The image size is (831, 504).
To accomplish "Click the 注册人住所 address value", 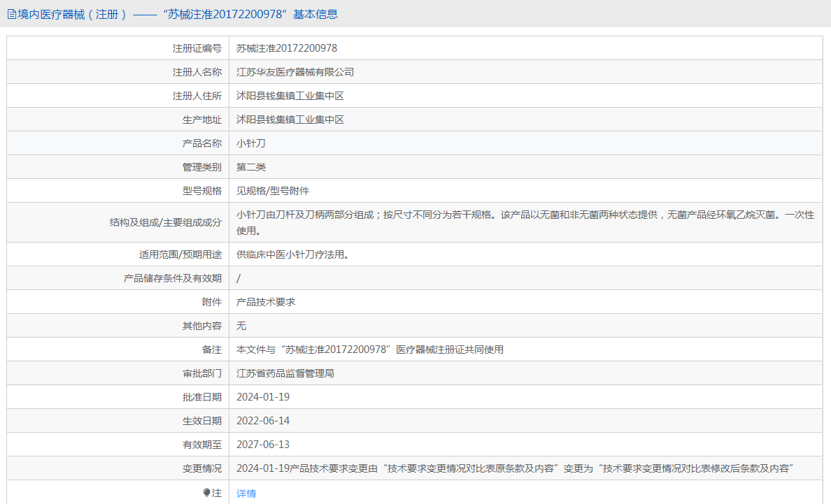I will tap(290, 96).
